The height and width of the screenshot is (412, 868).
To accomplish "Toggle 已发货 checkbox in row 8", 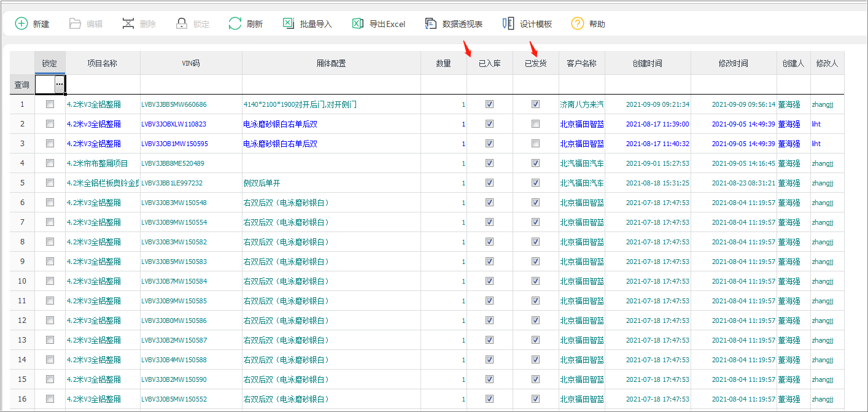I will (x=536, y=242).
